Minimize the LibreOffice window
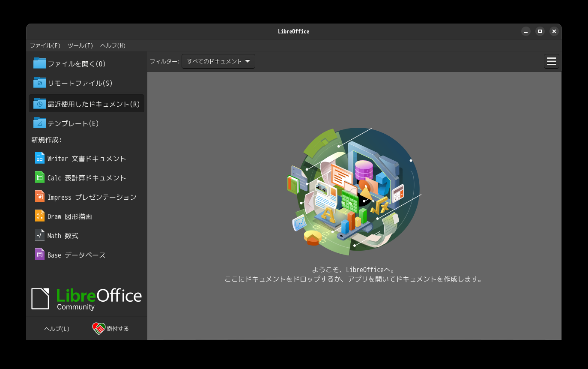The image size is (588, 369). [526, 31]
